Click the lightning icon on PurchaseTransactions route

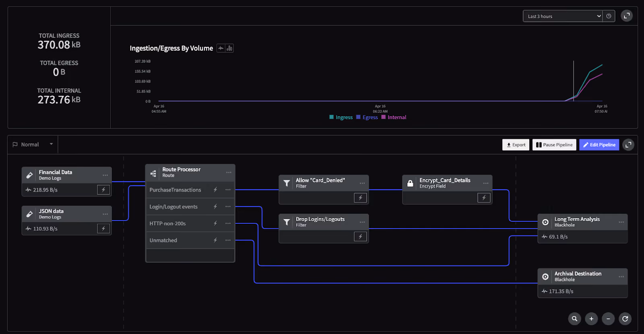pos(215,190)
